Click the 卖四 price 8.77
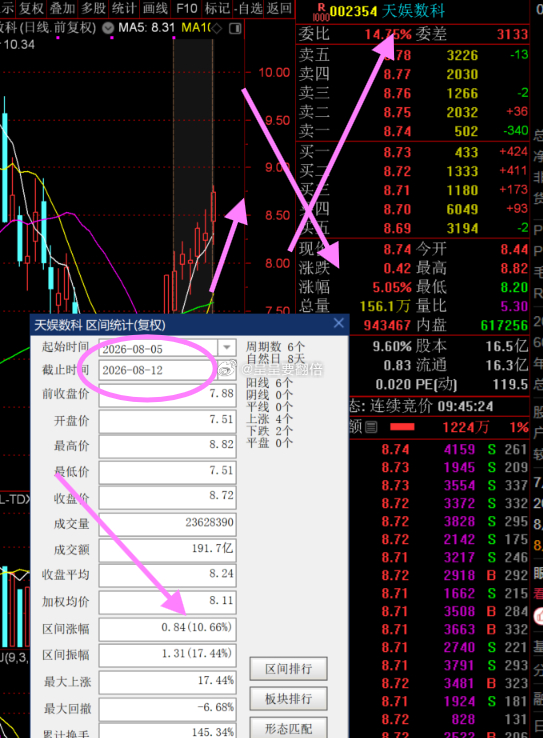 pyautogui.click(x=397, y=74)
